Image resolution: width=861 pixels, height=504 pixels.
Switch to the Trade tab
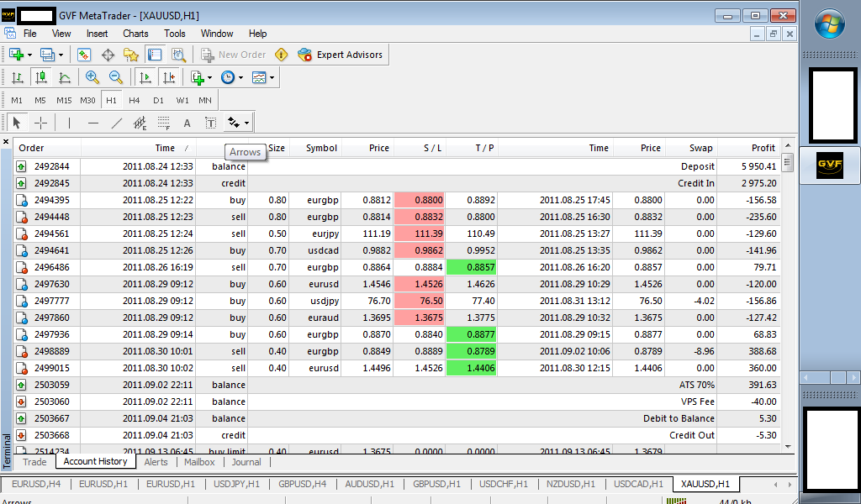(34, 462)
